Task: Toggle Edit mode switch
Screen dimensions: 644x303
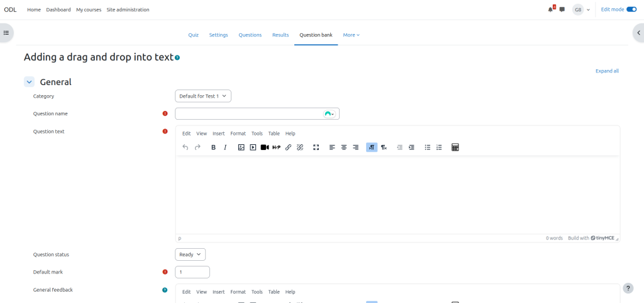Action: tap(631, 9)
